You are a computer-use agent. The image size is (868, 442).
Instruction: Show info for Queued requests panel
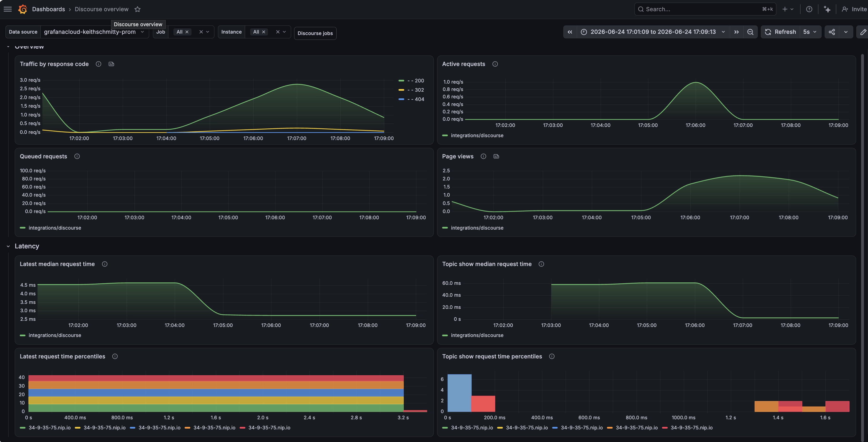(x=77, y=156)
